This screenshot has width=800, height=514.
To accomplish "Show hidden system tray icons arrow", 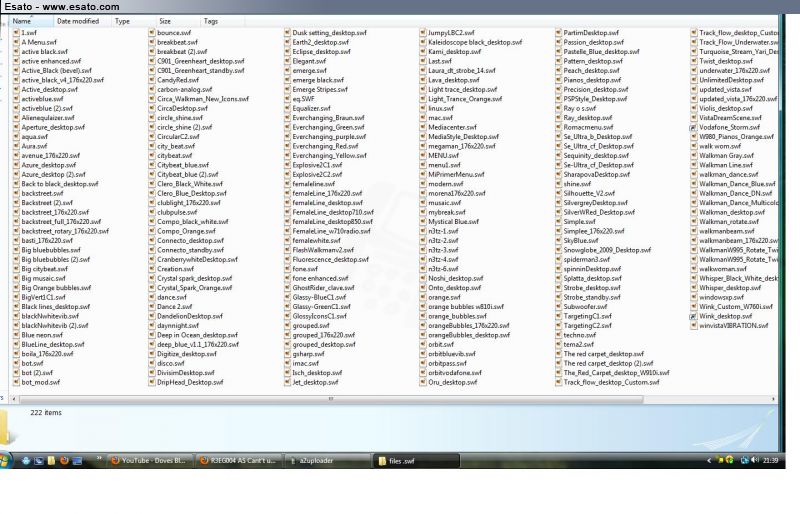I will coord(709,460).
